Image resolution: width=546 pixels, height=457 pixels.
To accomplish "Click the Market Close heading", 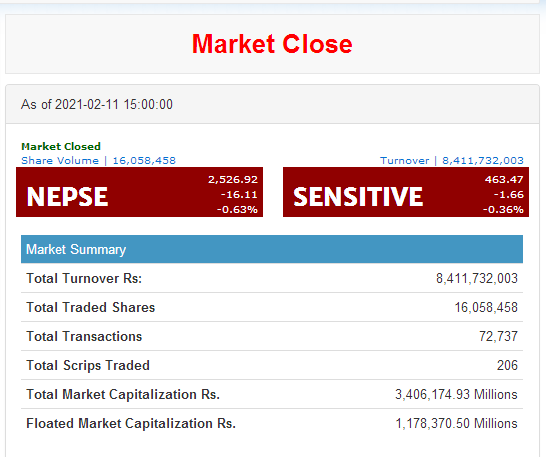I will click(272, 44).
